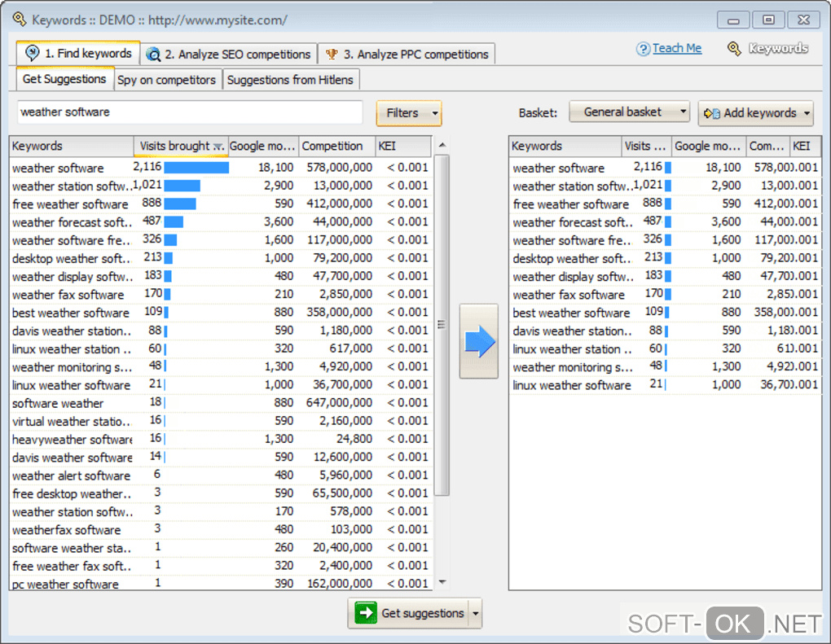
Task: Select 'best weather software' in basket list
Action: [x=665, y=313]
